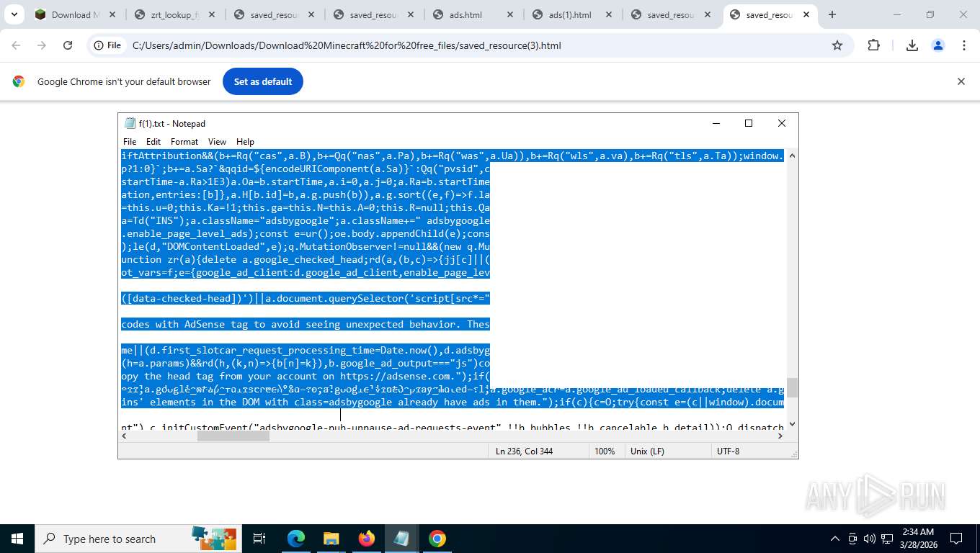The height and width of the screenshot is (553, 980).
Task: Show hidden system tray icons
Action: (835, 539)
